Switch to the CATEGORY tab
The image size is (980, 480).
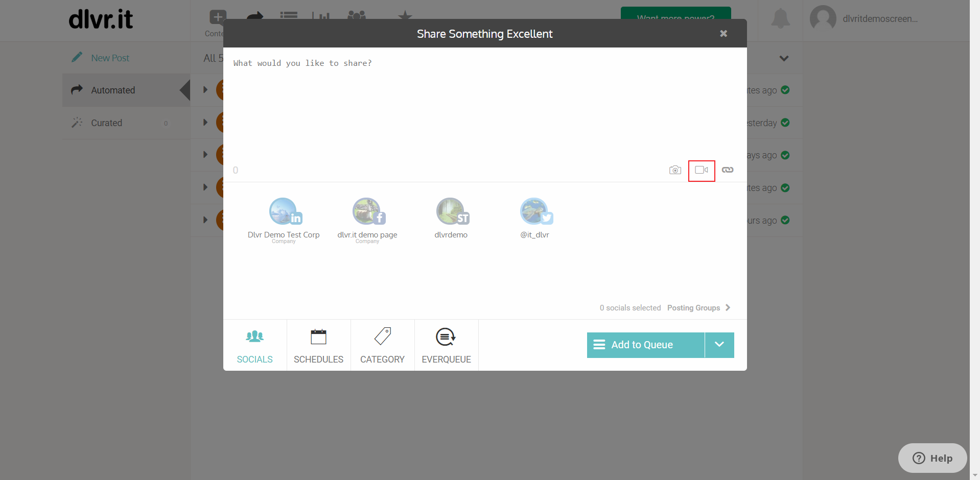383,345
